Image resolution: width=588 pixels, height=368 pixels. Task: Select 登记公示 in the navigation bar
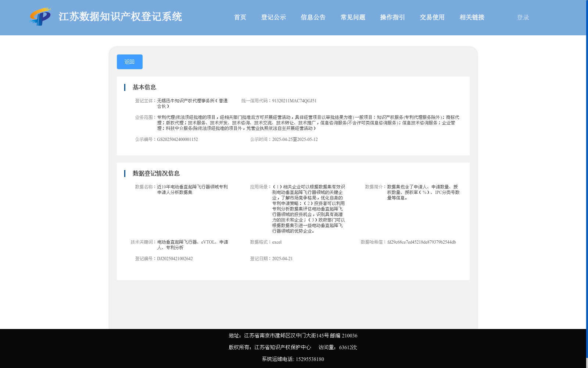tap(273, 17)
